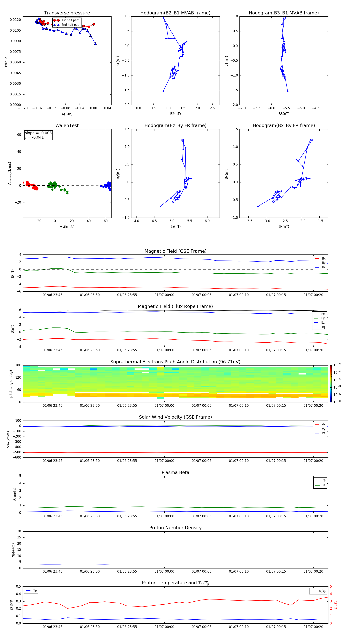The width and height of the screenshot is (351, 644).
Task: Click the 'pitch angle (deg)' axis label
Action: [11, 384]
